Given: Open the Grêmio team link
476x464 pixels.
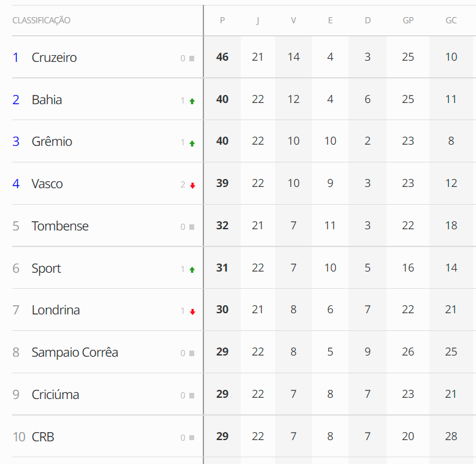Looking at the screenshot, I should point(51,142).
